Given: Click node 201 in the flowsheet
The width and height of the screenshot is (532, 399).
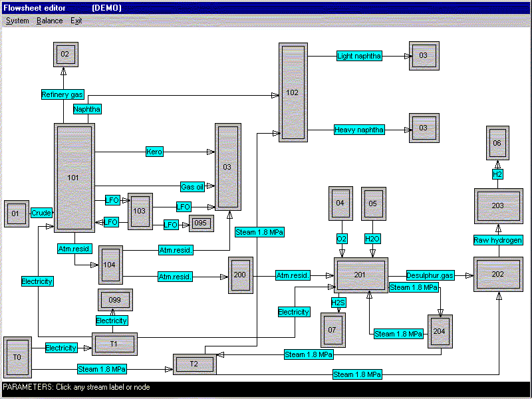Looking at the screenshot, I should click(x=360, y=275).
